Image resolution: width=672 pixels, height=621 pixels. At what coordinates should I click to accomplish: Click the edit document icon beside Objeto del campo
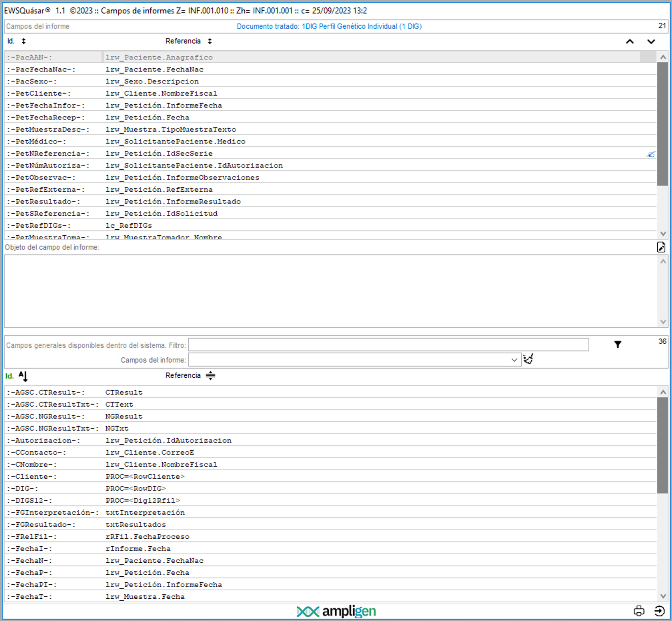661,247
